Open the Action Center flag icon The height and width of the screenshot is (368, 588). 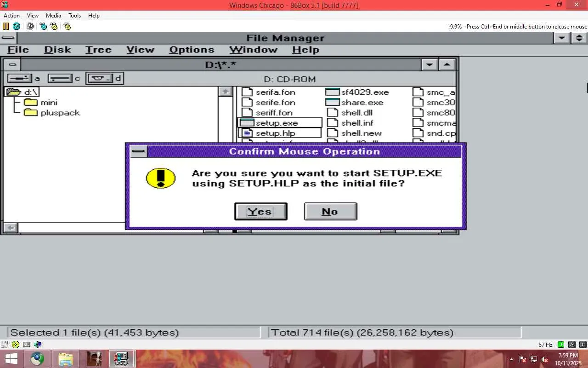pos(523,359)
